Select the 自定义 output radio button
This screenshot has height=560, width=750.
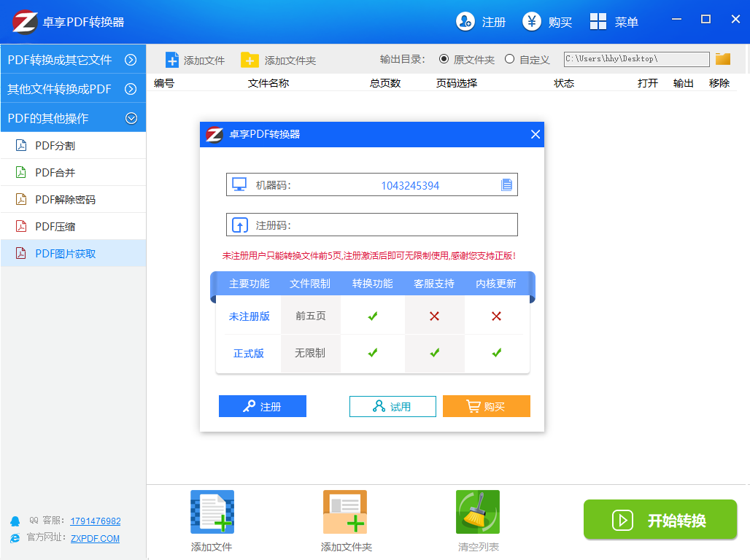pyautogui.click(x=509, y=59)
